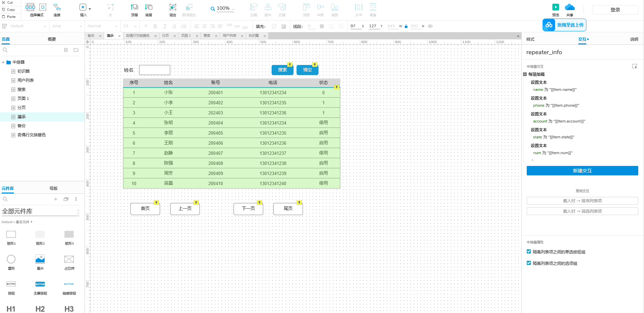Click the plus icon to add a widget library
This screenshot has width=644, height=313.
click(56, 199)
